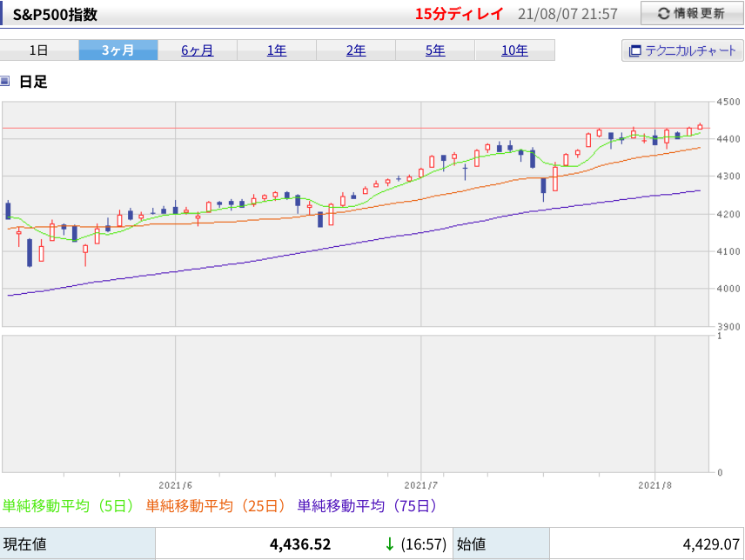This screenshot has height=560, width=745.
Task: Click the timestamp 21/08/07 21:57
Action: (x=567, y=14)
